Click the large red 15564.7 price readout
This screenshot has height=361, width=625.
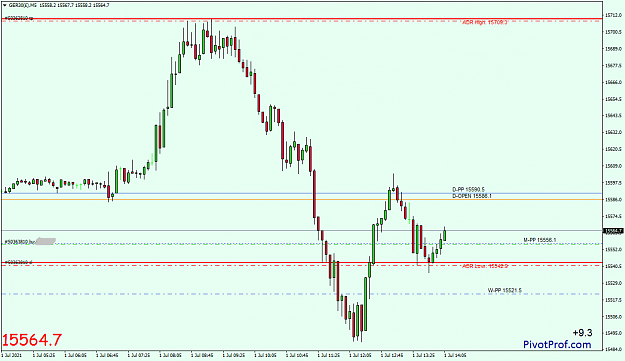coord(32,340)
